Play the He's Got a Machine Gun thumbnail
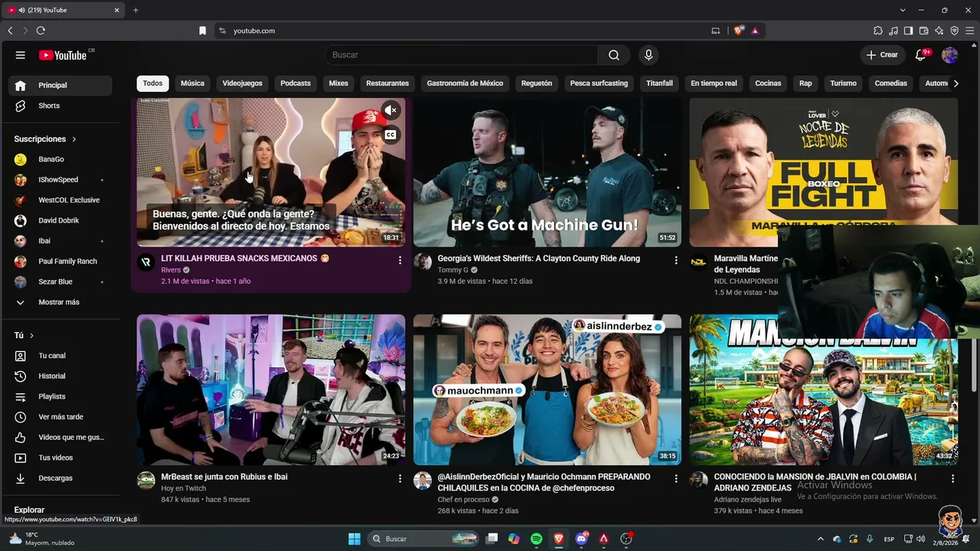 click(x=547, y=172)
